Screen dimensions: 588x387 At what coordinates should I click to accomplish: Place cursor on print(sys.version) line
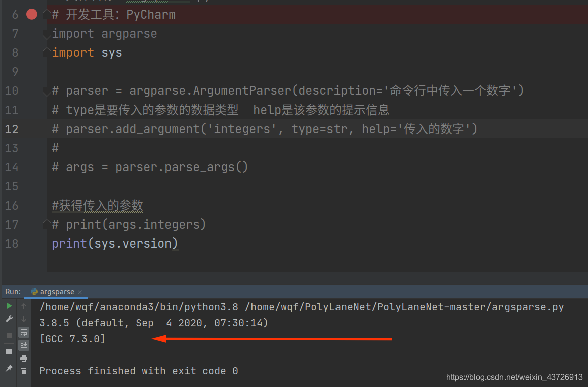pyautogui.click(x=114, y=244)
